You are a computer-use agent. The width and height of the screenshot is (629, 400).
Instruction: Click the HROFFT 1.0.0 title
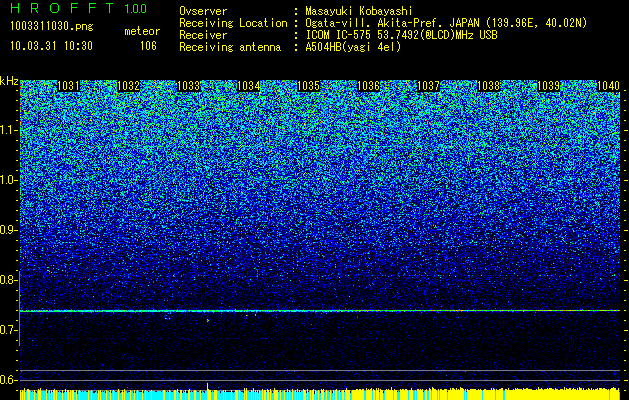tap(79, 8)
